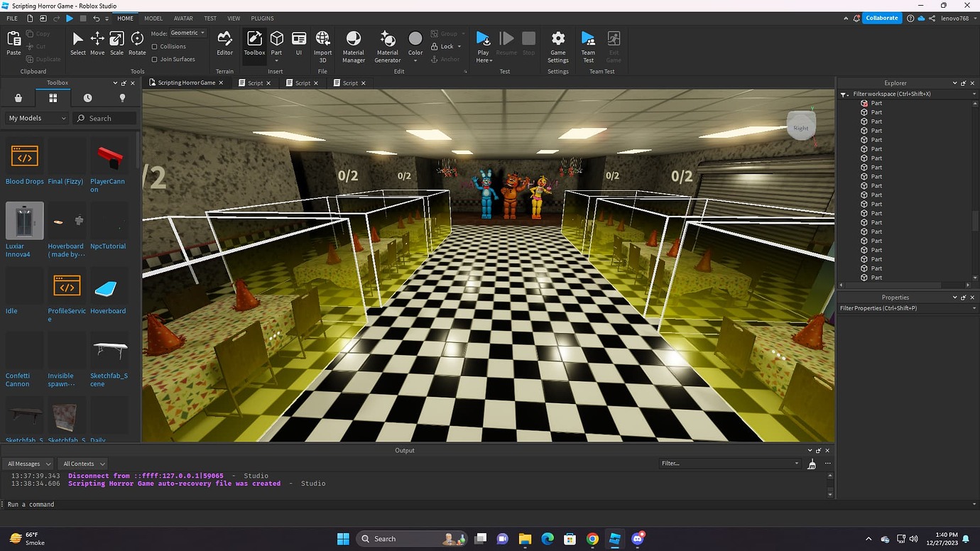The width and height of the screenshot is (980, 551).
Task: Open the Material Manager
Action: click(x=353, y=43)
